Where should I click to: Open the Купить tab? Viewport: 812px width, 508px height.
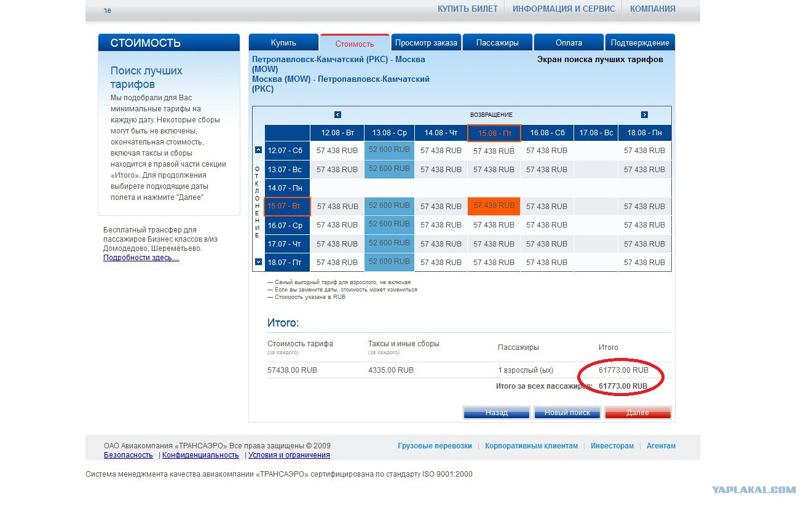(x=283, y=42)
